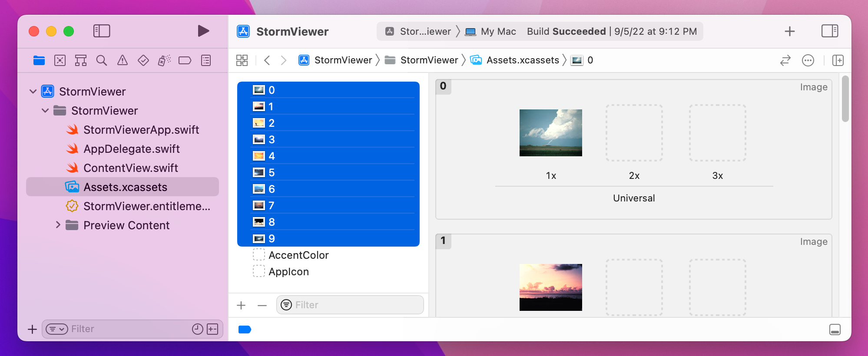
Task: Show only source-controlled files filter
Action: 212,329
